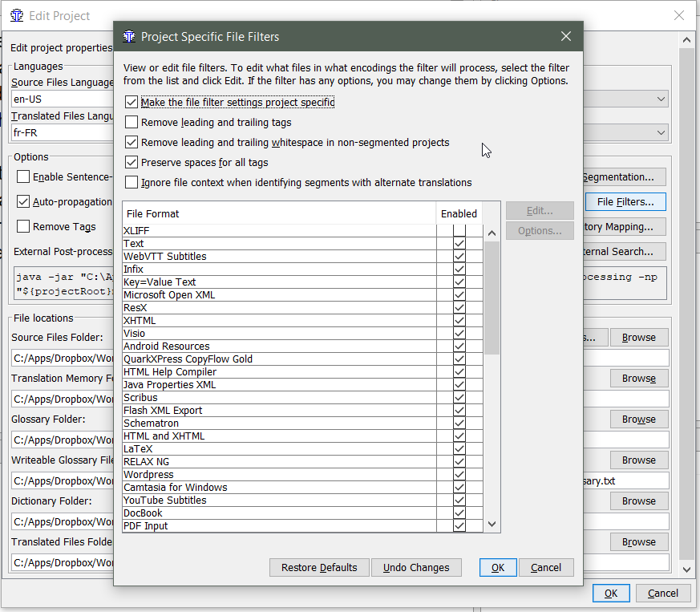This screenshot has width=700, height=612.
Task: Click the en-US source language field
Action: coord(63,99)
